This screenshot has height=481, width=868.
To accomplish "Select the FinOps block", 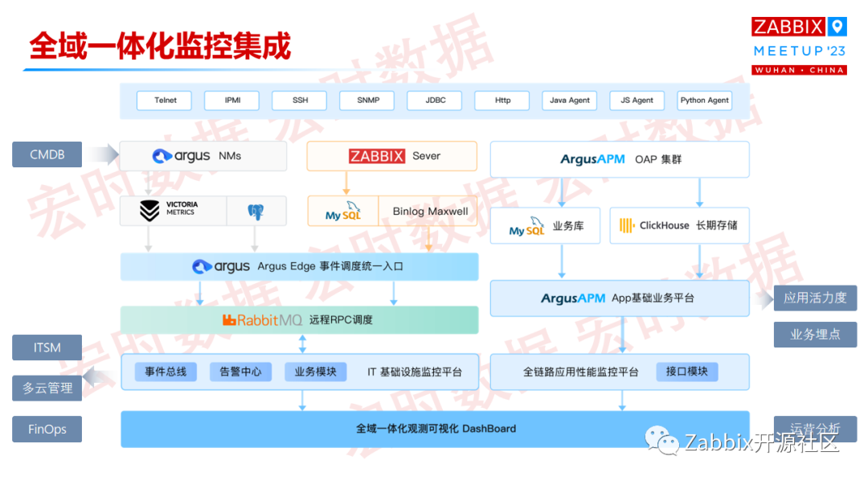I will (47, 429).
